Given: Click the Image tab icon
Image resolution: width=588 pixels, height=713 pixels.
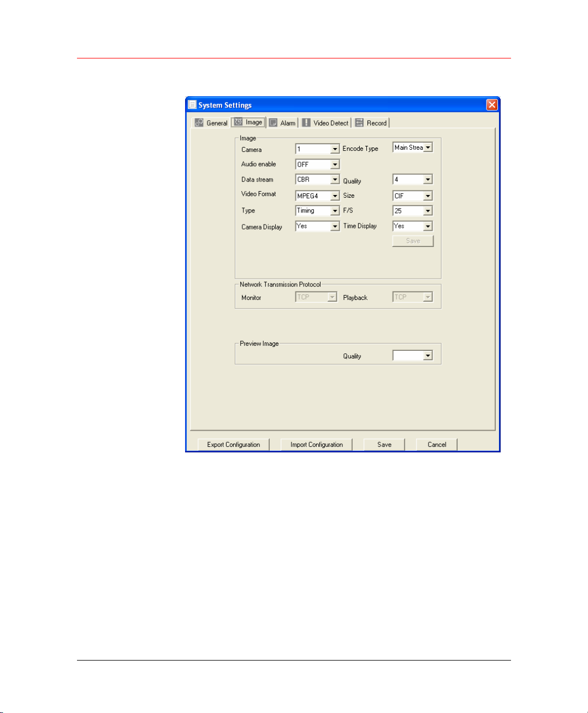Looking at the screenshot, I should (238, 122).
